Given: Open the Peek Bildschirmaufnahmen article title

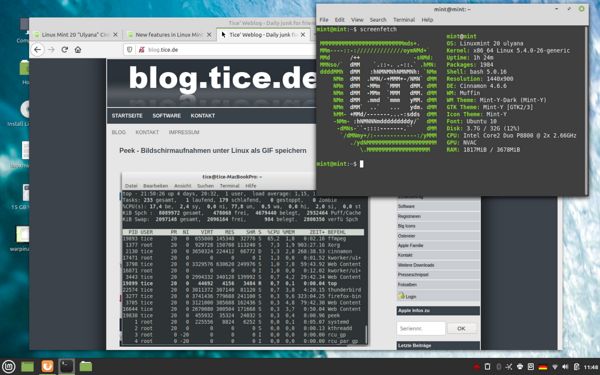Looking at the screenshot, I should point(213,150).
